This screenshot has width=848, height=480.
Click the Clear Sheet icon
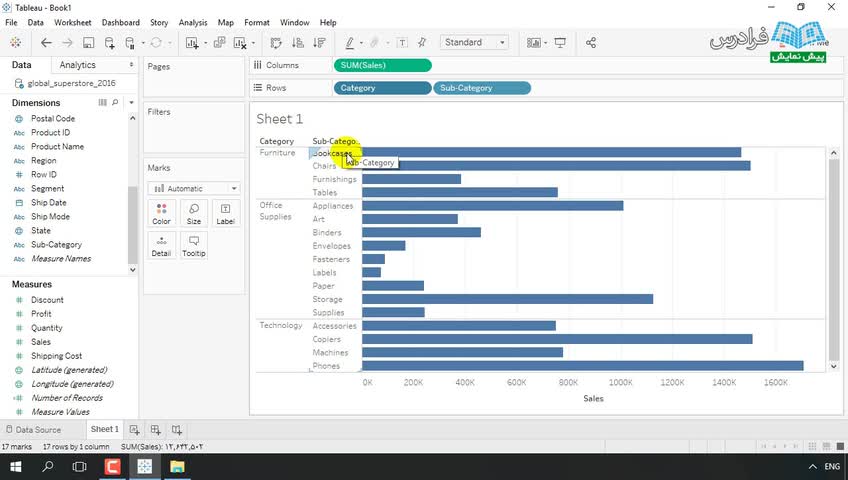[x=240, y=43]
